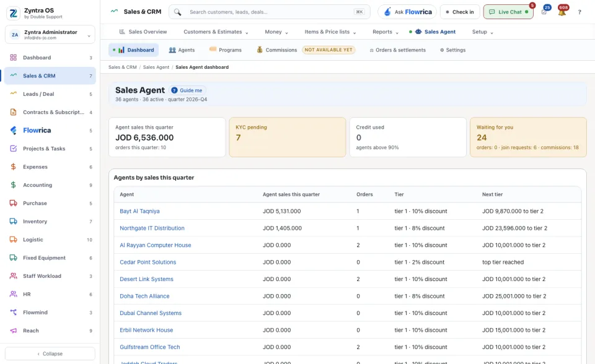Open the Projects & Tasks checkbox icon
This screenshot has height=364, width=595.
13,149
